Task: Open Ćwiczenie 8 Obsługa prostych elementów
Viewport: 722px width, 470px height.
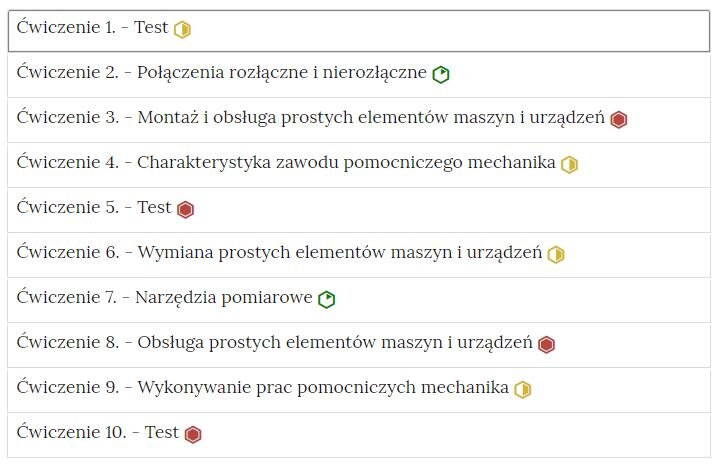Action: click(359, 345)
